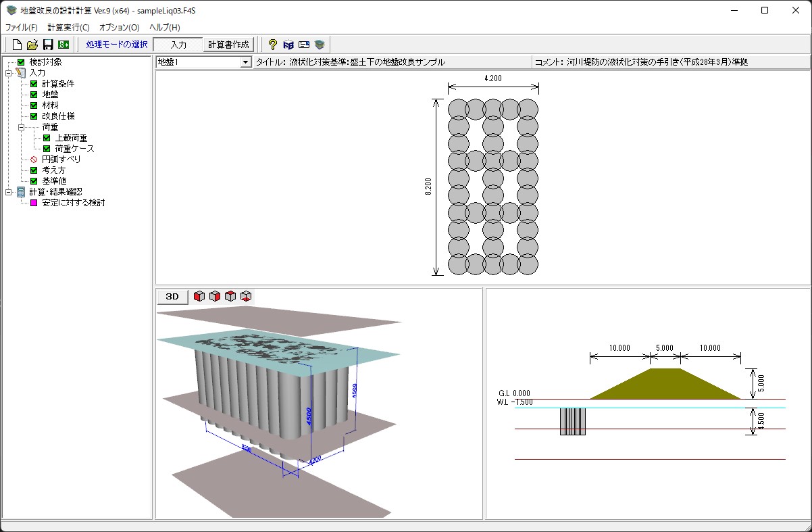
Task: Click the green check beside 上載荷重
Action: click(47, 138)
